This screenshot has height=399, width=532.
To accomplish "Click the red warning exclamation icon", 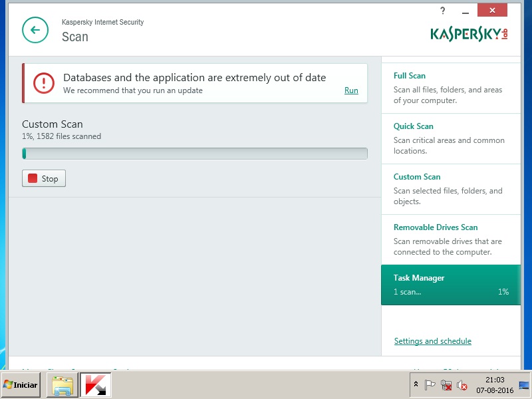I will coord(43,83).
